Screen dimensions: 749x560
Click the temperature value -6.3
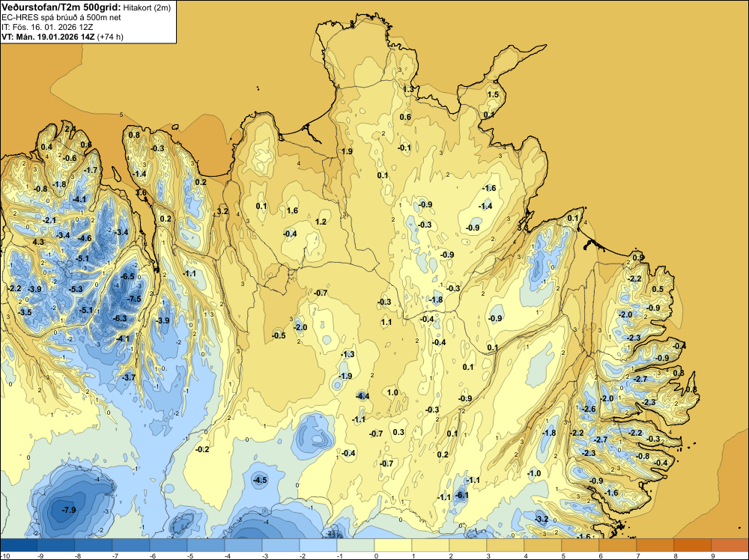click(x=120, y=318)
